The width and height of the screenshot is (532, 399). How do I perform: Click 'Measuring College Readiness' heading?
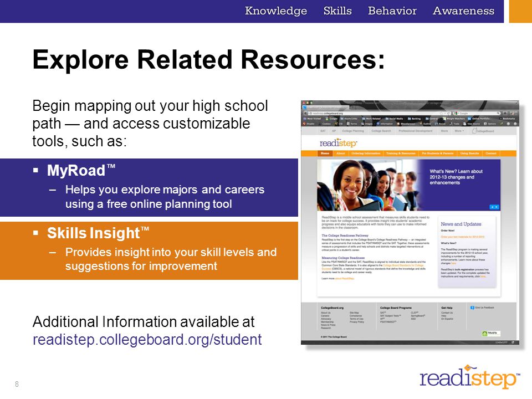[x=343, y=258]
